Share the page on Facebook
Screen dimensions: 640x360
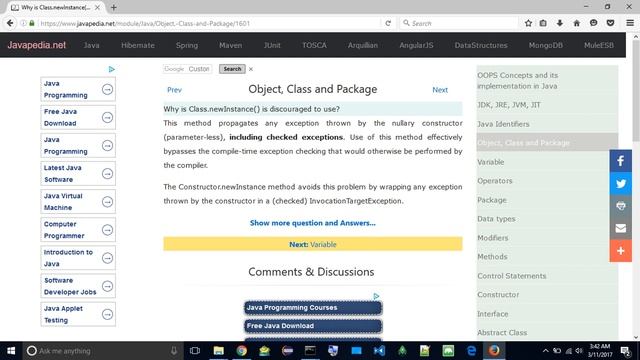point(620,161)
